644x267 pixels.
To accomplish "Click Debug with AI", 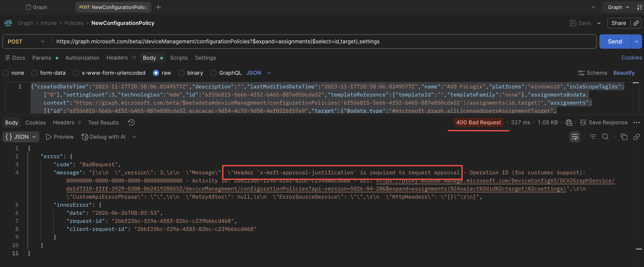I will 104,137.
